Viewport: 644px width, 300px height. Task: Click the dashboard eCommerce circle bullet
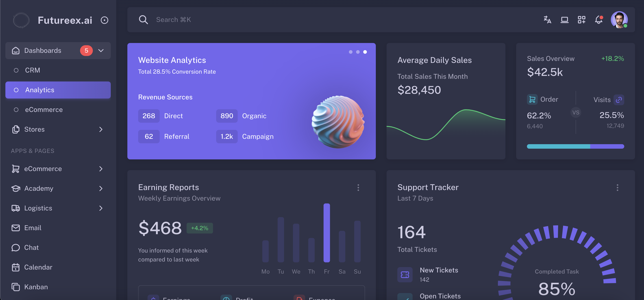click(x=16, y=109)
